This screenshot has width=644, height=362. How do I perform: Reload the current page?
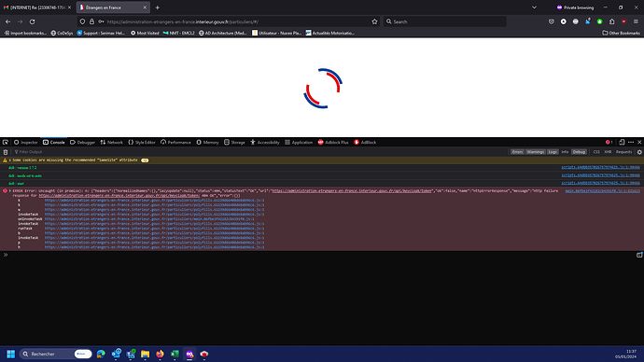click(x=32, y=21)
